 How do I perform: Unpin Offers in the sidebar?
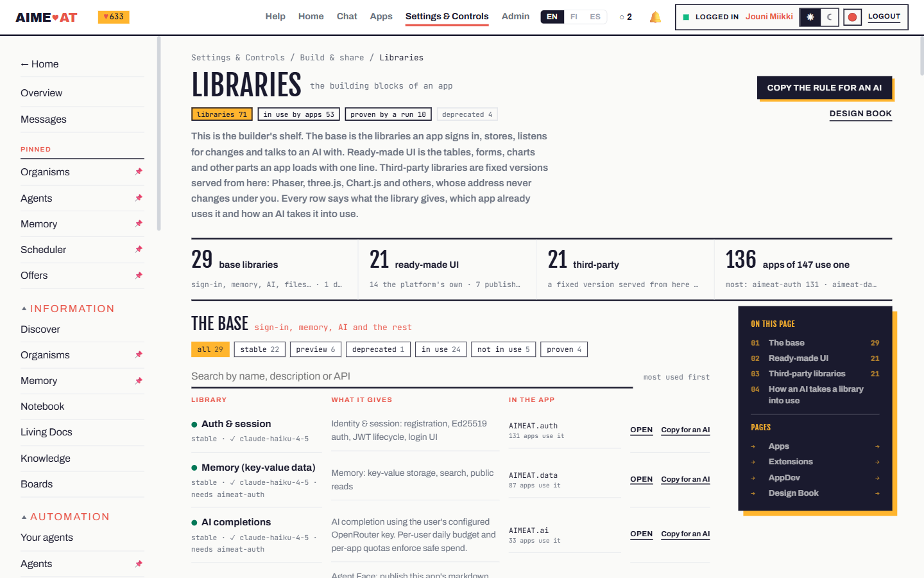[139, 276]
